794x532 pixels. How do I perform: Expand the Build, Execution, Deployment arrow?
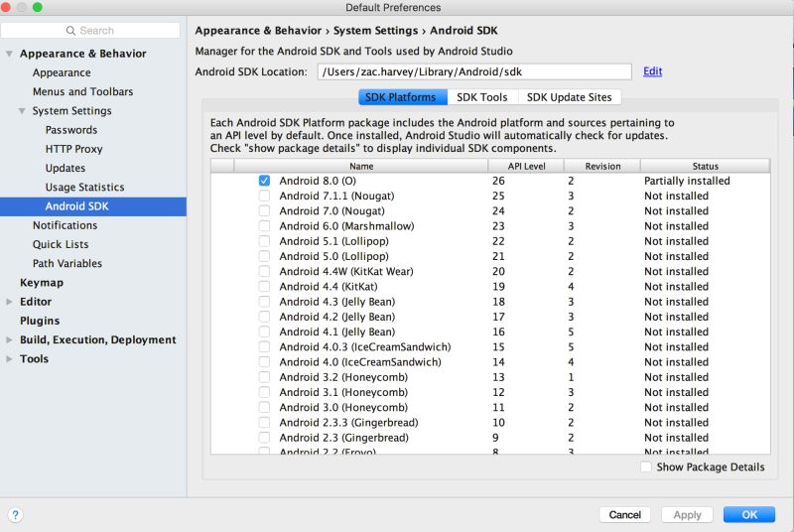(9, 339)
